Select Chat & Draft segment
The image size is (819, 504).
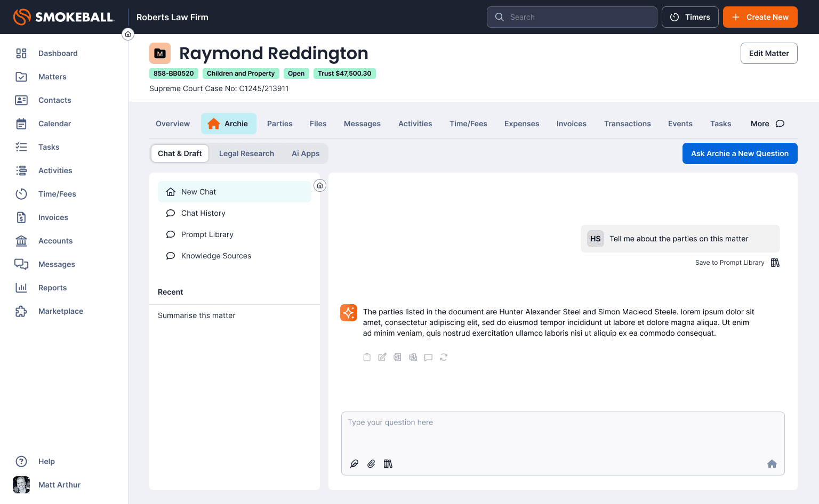[180, 153]
